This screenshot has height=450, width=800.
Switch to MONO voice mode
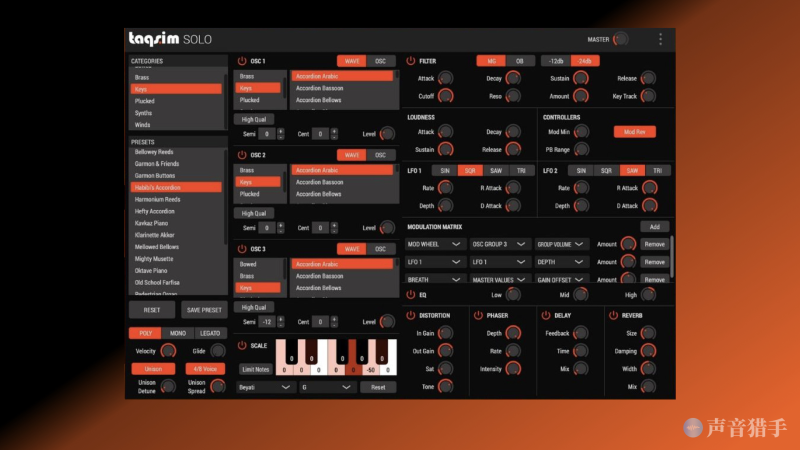pos(178,333)
